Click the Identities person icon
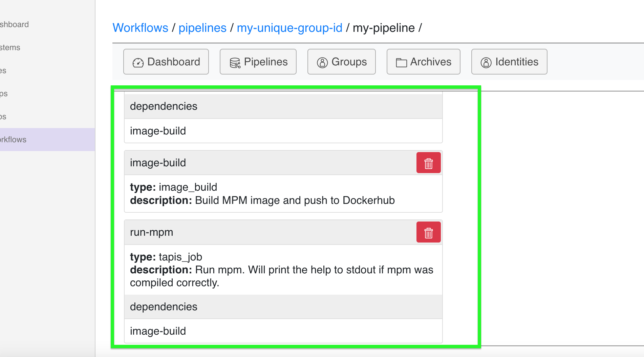Screen dimensions: 644x357 pyautogui.click(x=486, y=63)
